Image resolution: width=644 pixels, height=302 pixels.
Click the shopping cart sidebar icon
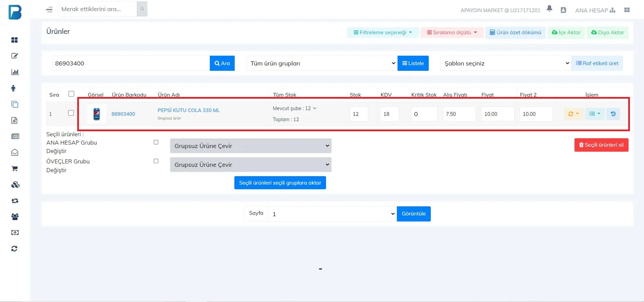(14, 169)
